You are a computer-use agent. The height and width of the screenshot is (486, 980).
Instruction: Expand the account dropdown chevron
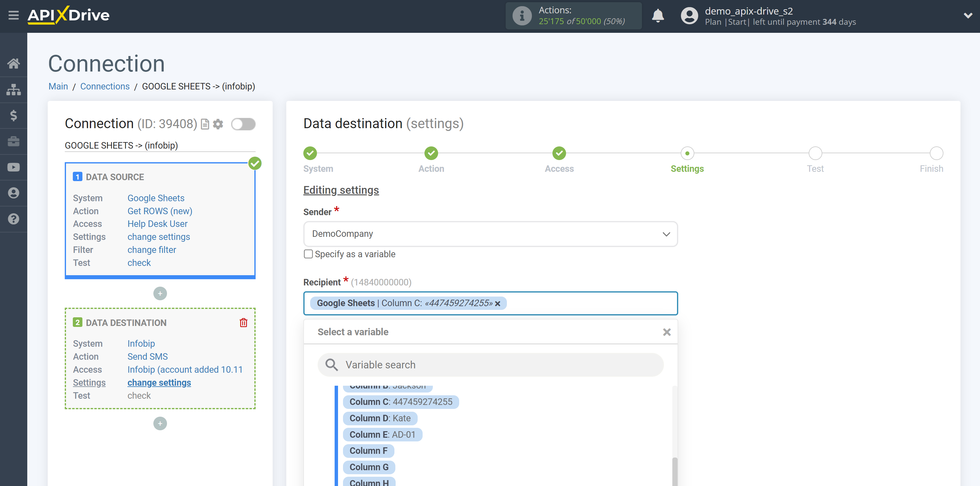tap(968, 15)
